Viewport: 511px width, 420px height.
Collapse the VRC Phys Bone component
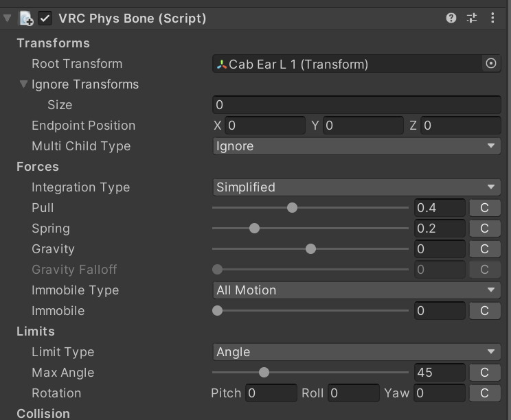(x=8, y=19)
